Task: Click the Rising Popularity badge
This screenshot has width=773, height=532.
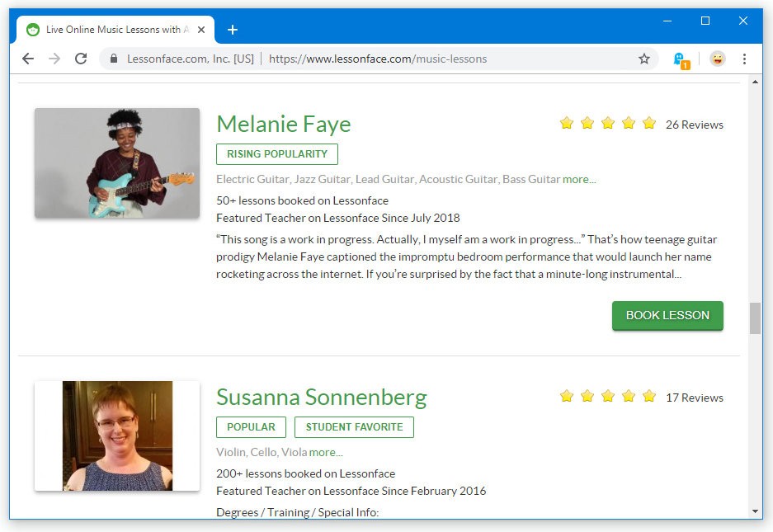Action: click(x=277, y=154)
